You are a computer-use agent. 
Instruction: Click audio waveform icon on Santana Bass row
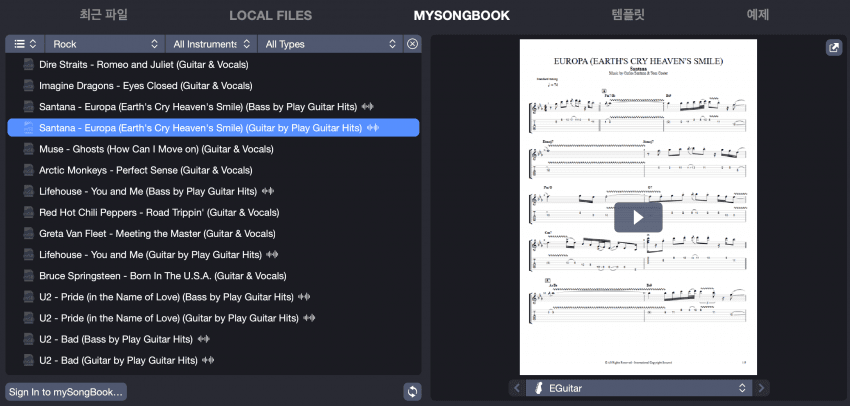(368, 107)
